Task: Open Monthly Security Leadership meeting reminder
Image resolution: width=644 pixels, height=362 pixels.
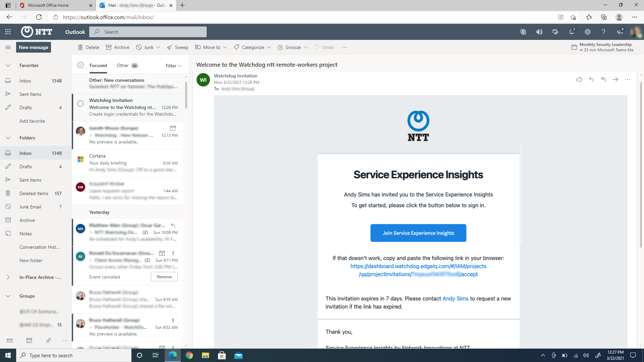Action: tap(602, 47)
